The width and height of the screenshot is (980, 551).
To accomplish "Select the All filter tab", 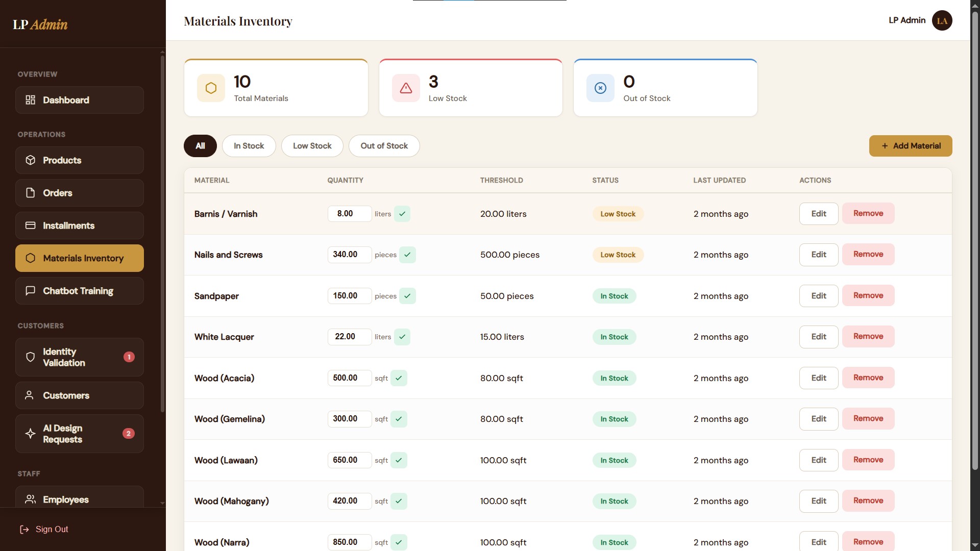I will (200, 146).
